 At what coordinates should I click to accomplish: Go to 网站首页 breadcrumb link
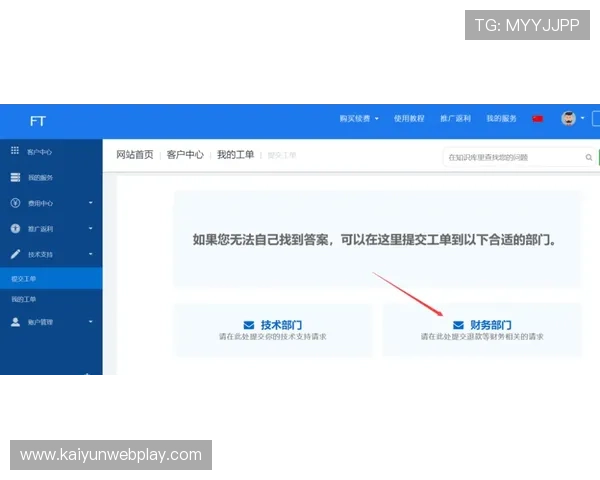coord(135,155)
